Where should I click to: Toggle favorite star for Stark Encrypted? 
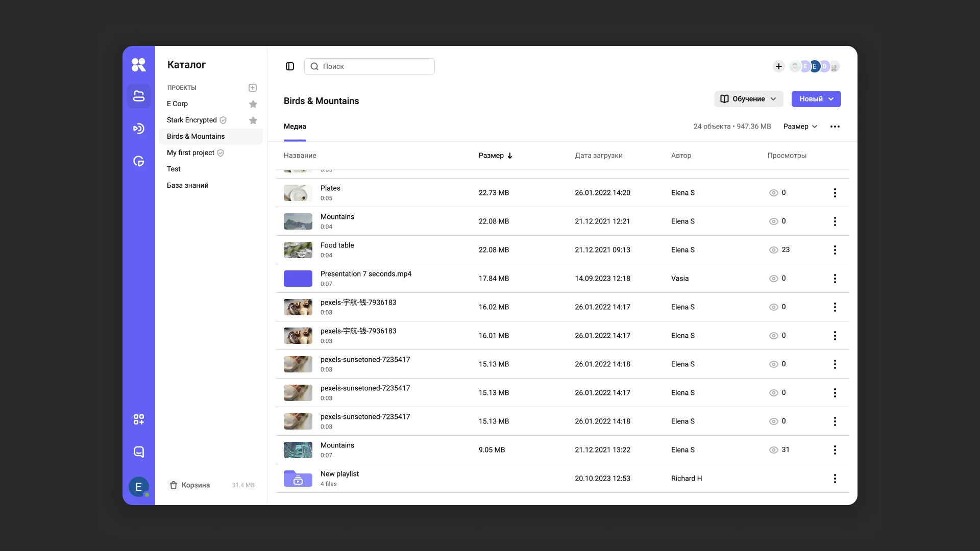pyautogui.click(x=253, y=120)
